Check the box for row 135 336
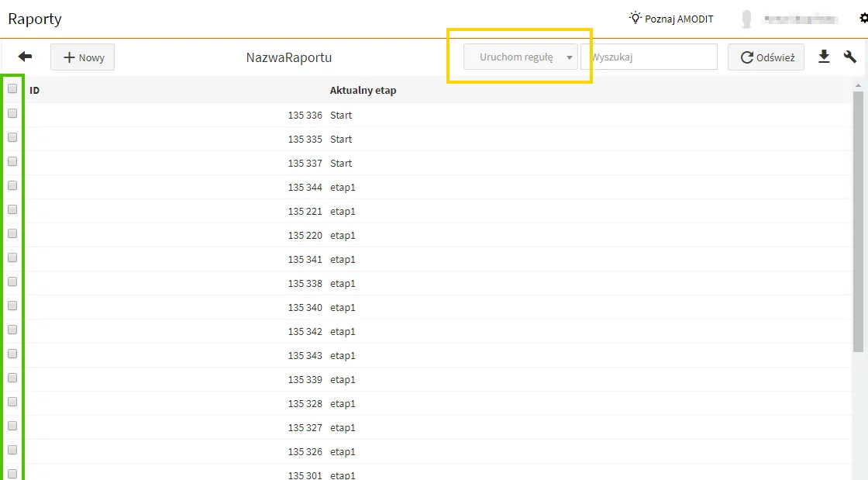This screenshot has width=868, height=480. tap(12, 113)
